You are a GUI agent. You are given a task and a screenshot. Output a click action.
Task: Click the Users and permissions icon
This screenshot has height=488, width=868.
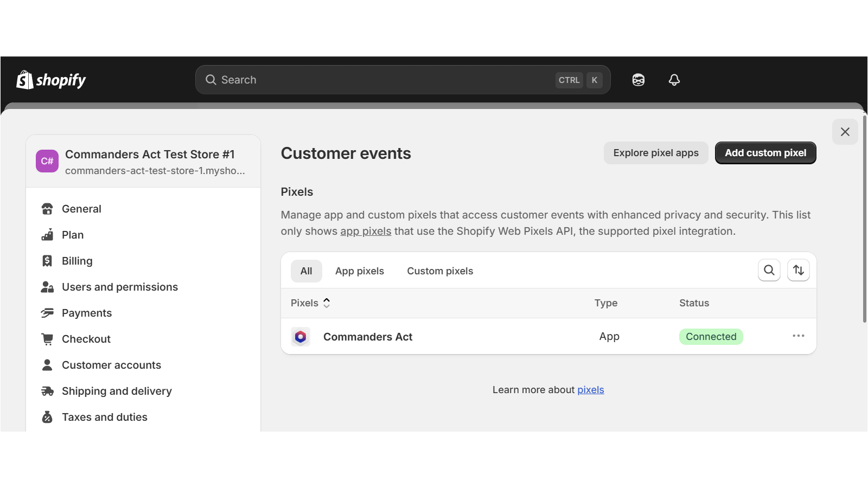[47, 287]
